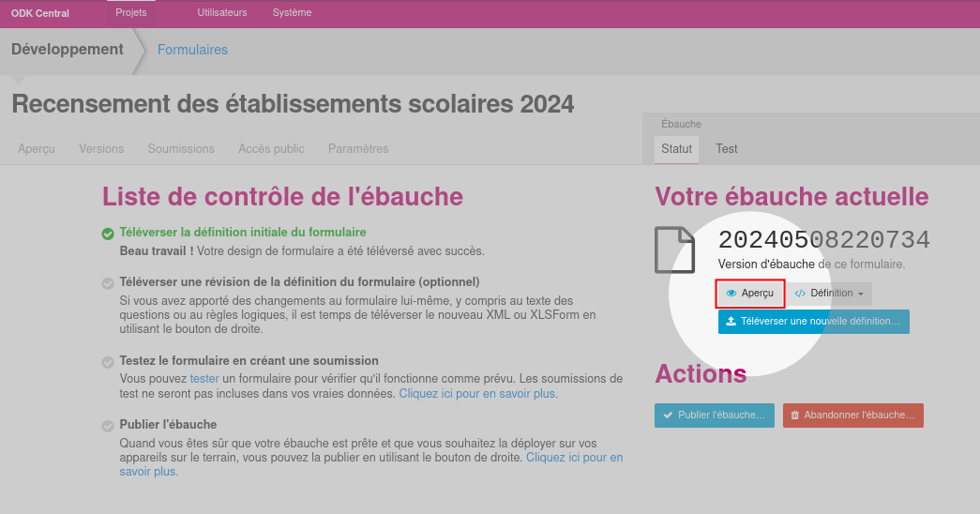This screenshot has height=514, width=980.
Task: Go to Utilisateurs in the navbar
Action: click(222, 12)
